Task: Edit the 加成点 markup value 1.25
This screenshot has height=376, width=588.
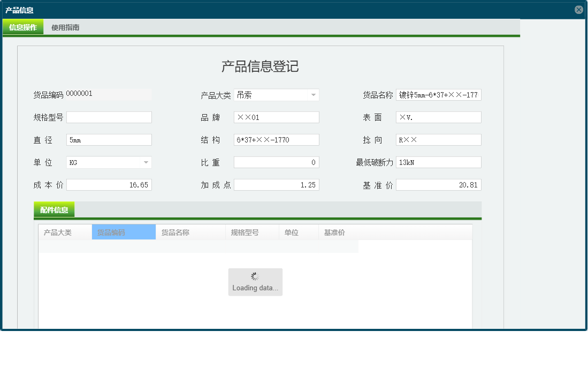Action: coord(276,184)
